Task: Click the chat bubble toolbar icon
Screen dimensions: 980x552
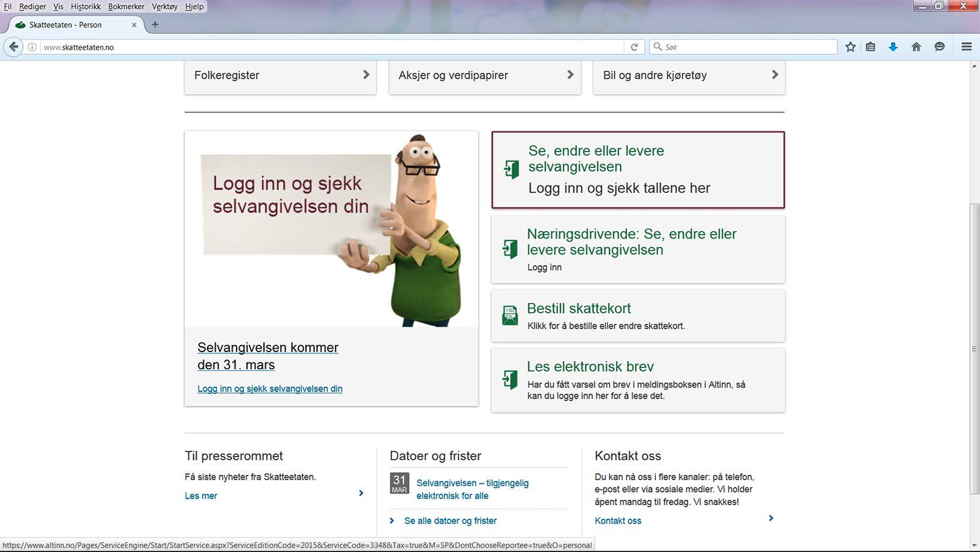Action: click(x=939, y=47)
